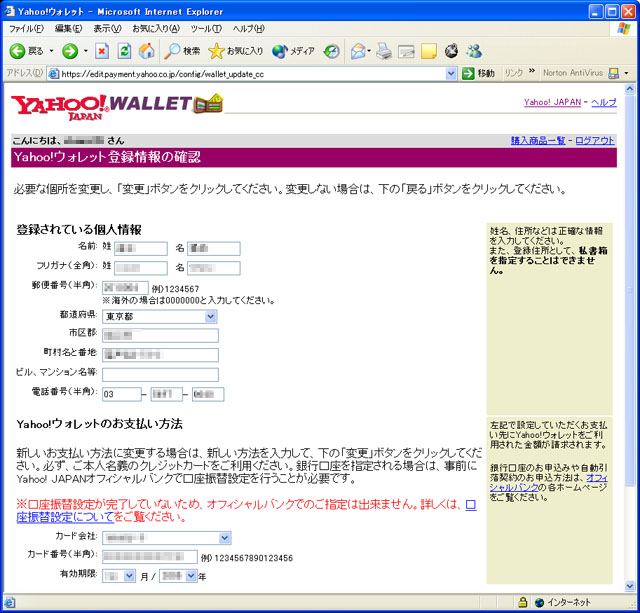The image size is (640, 613).
Task: Open the Media (メディア) toolbar button
Action: pyautogui.click(x=293, y=51)
